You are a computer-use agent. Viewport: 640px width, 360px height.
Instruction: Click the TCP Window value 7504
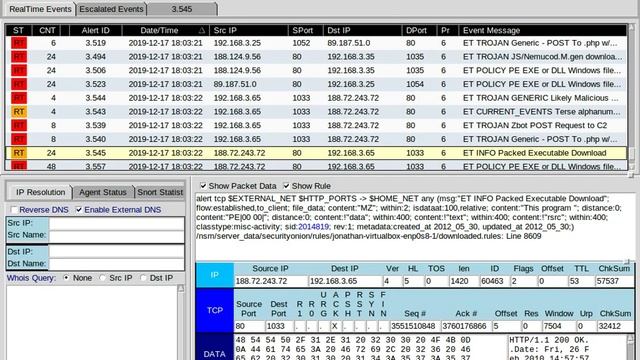(x=558, y=326)
